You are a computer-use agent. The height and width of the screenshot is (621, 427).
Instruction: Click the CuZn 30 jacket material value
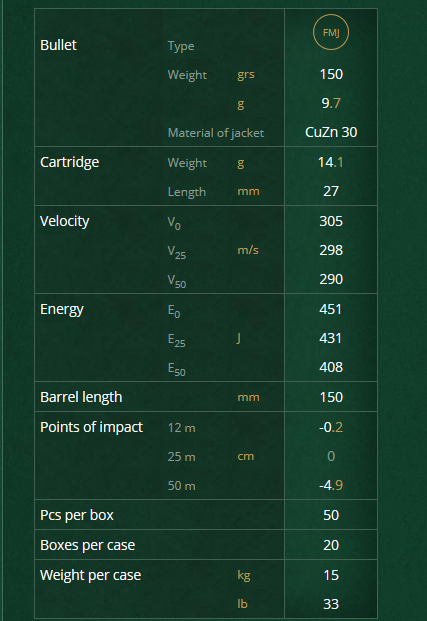coord(331,132)
